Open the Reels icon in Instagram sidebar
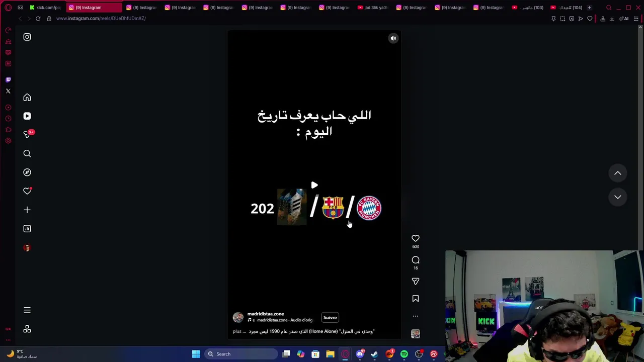This screenshot has height=362, width=644. click(27, 116)
